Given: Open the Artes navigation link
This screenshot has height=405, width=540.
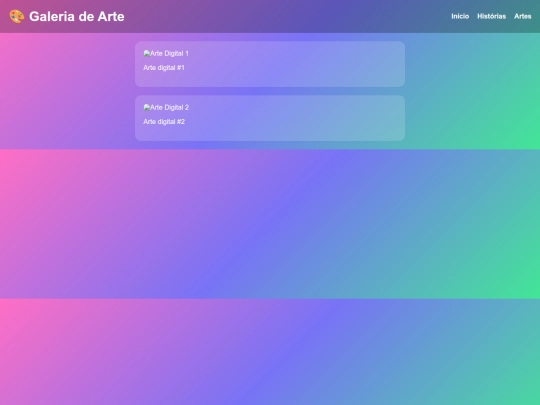Looking at the screenshot, I should coord(522,16).
